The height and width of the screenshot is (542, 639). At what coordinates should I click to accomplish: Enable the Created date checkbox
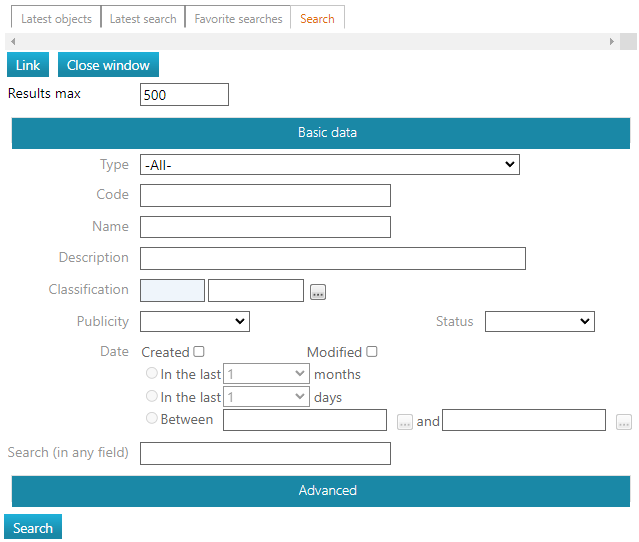[199, 352]
